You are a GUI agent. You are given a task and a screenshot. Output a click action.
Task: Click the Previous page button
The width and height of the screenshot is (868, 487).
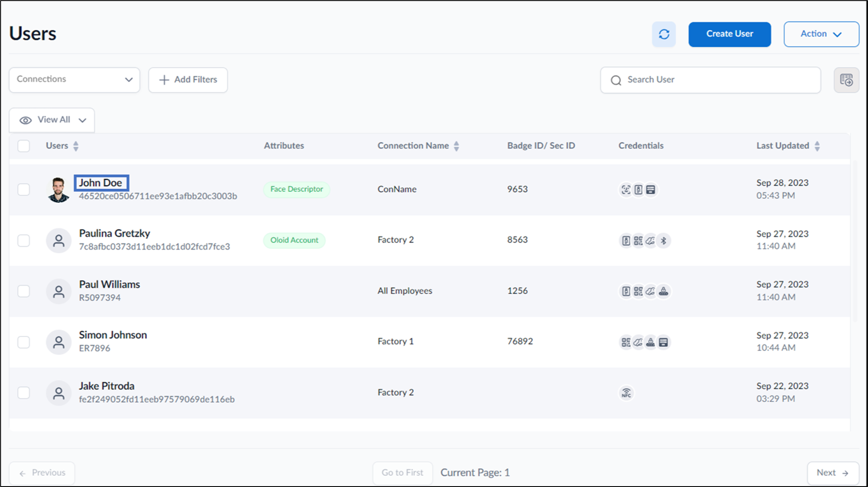click(x=42, y=473)
